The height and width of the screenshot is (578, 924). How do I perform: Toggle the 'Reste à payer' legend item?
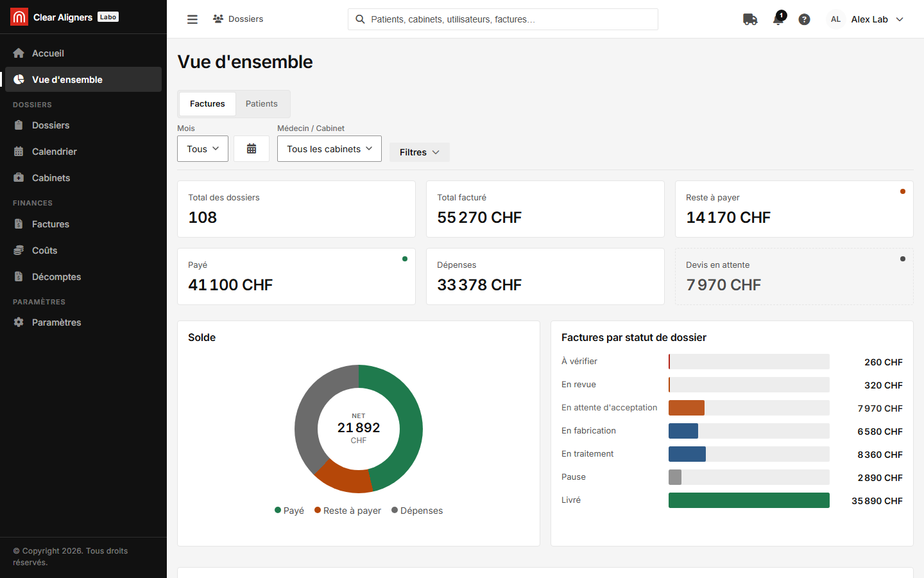348,511
